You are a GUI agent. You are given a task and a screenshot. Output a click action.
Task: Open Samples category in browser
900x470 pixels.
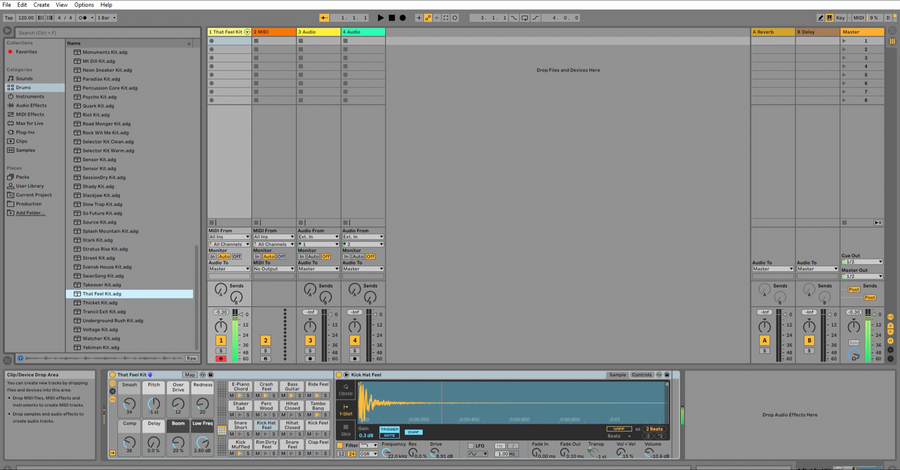click(x=25, y=150)
